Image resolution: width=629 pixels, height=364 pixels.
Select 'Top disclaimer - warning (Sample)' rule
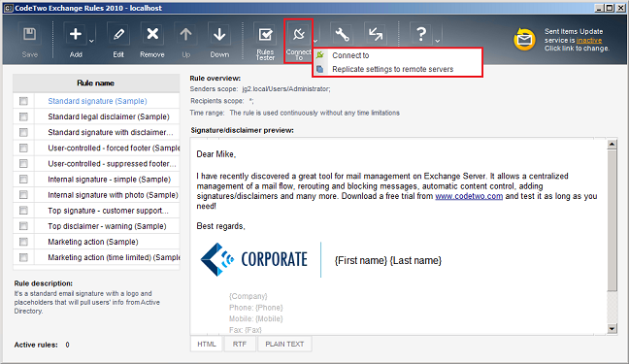point(107,226)
